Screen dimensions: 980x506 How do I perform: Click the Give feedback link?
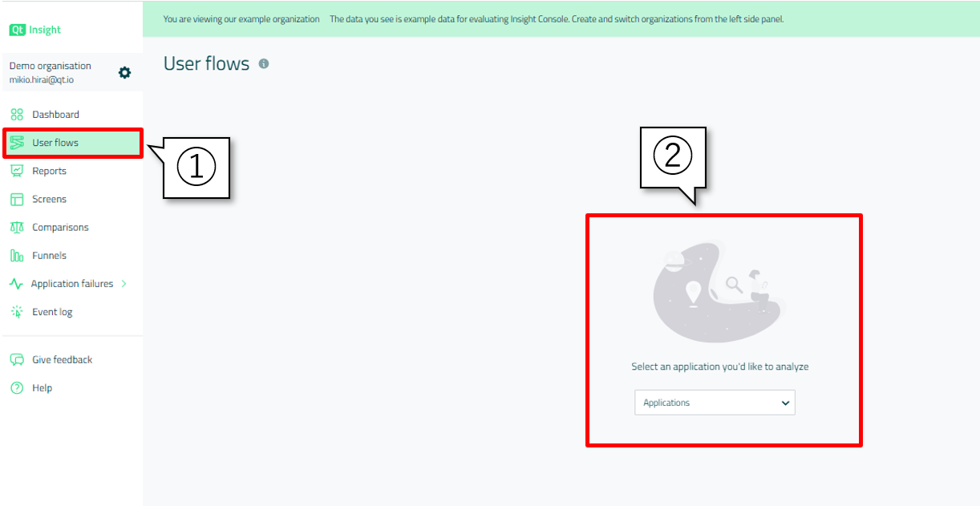[x=62, y=360]
